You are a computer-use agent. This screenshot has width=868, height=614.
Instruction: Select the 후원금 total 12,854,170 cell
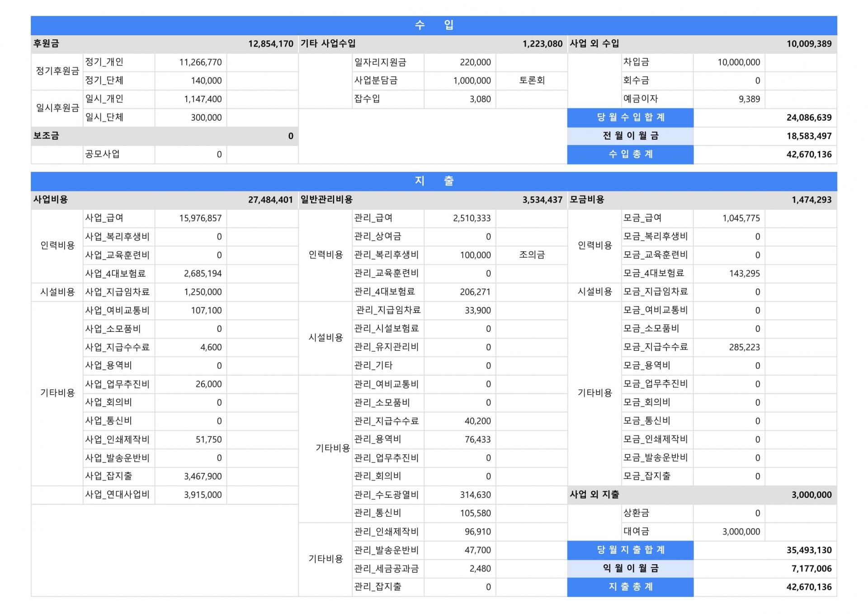click(270, 44)
